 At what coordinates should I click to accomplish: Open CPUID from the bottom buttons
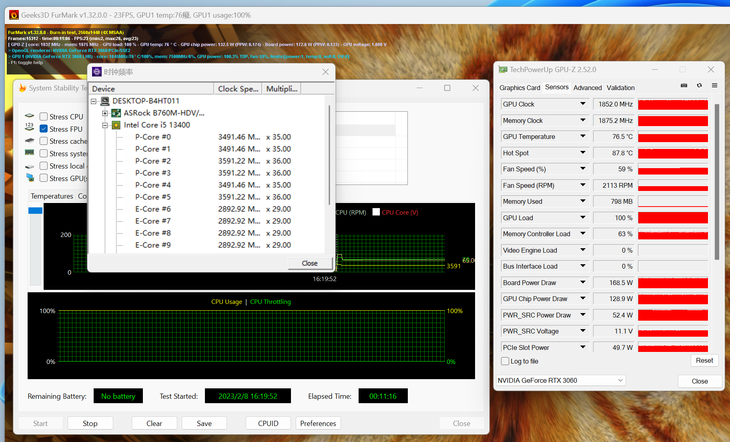pyautogui.click(x=268, y=423)
